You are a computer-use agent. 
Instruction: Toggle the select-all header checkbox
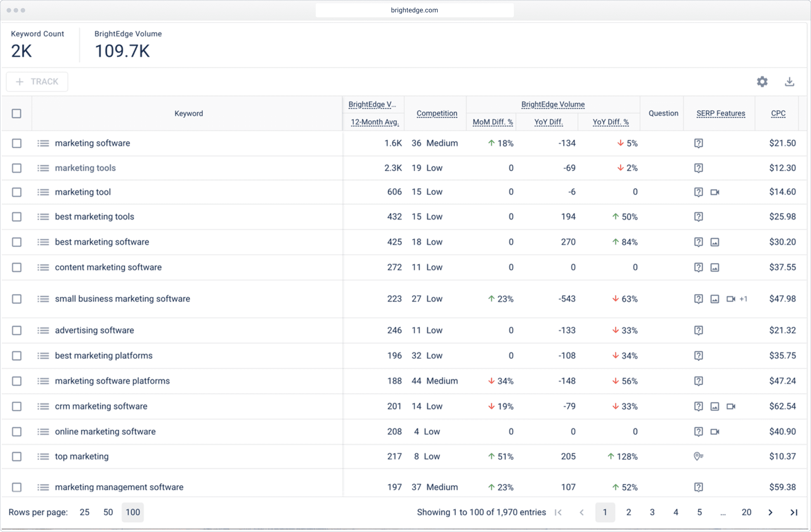pos(17,113)
